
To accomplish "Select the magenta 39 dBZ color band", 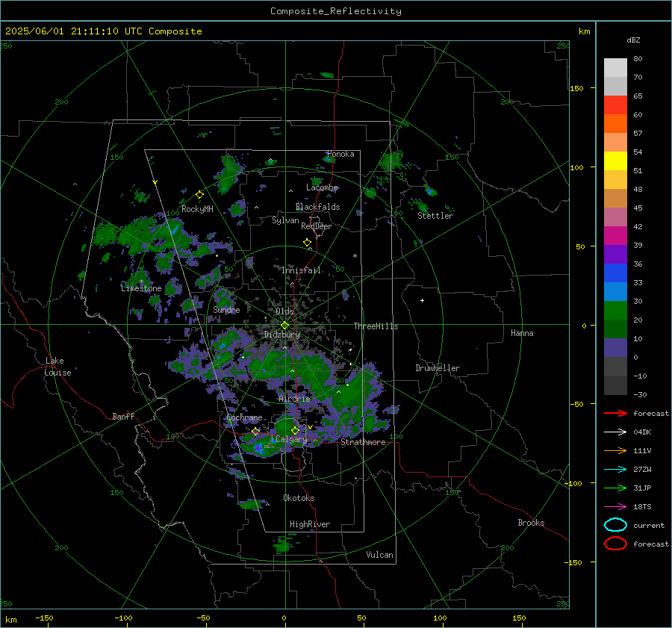I will 615,236.
